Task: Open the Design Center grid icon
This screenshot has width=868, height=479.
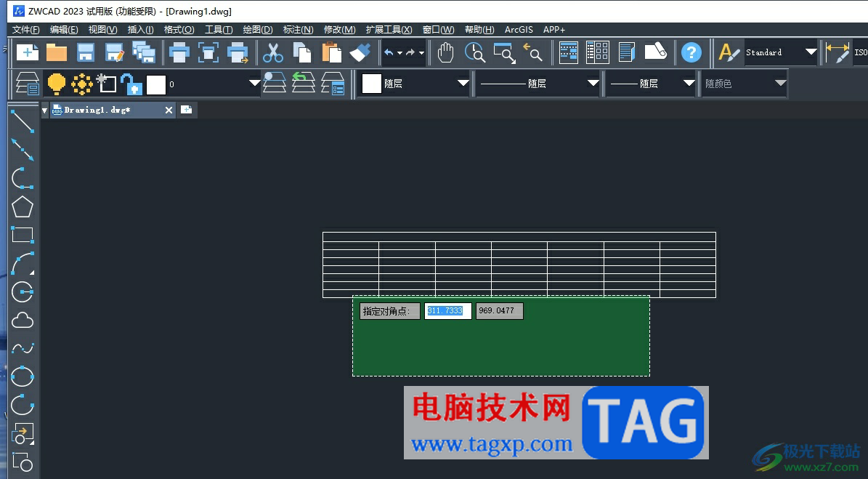Action: point(598,52)
